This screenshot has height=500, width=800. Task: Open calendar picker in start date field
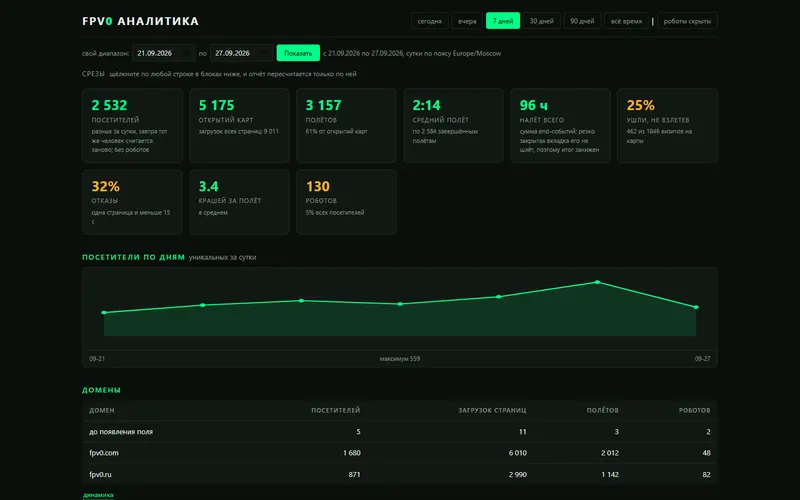tap(187, 53)
